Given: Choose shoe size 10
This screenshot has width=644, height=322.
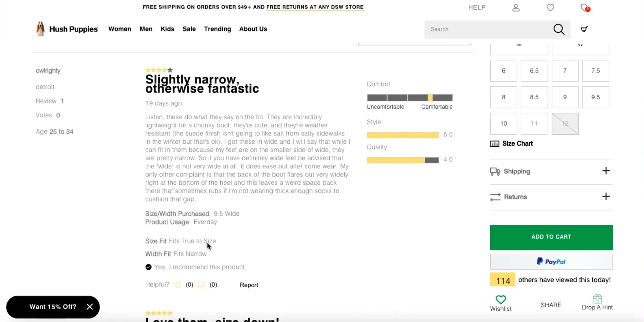Looking at the screenshot, I should pyautogui.click(x=503, y=124).
